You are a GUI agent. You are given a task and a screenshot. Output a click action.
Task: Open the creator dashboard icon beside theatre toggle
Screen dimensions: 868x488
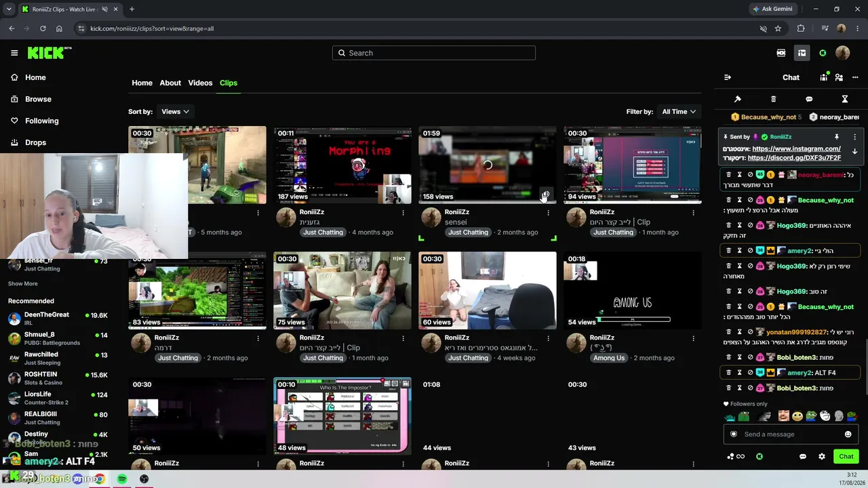point(781,53)
